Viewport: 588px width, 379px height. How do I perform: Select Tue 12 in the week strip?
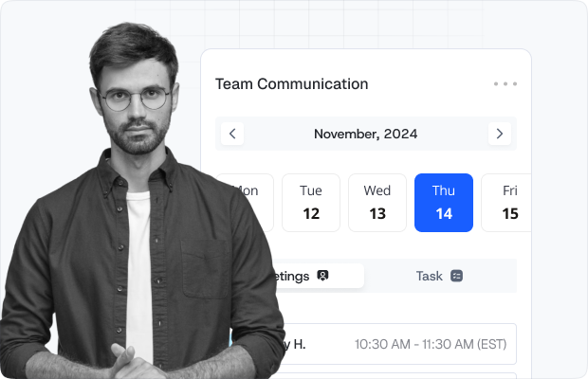click(311, 203)
